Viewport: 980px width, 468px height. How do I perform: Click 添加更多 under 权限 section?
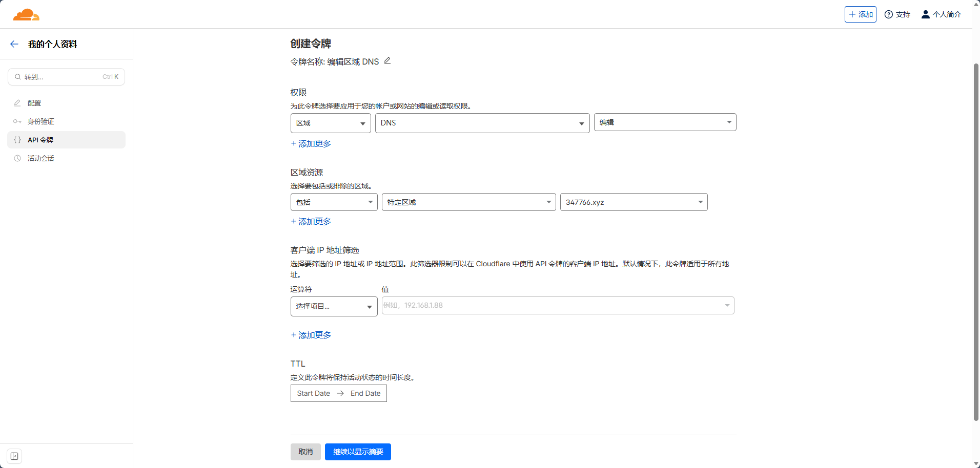(x=311, y=144)
